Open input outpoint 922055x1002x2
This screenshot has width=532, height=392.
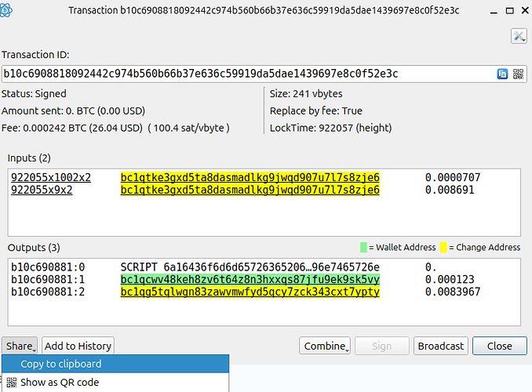coord(51,178)
